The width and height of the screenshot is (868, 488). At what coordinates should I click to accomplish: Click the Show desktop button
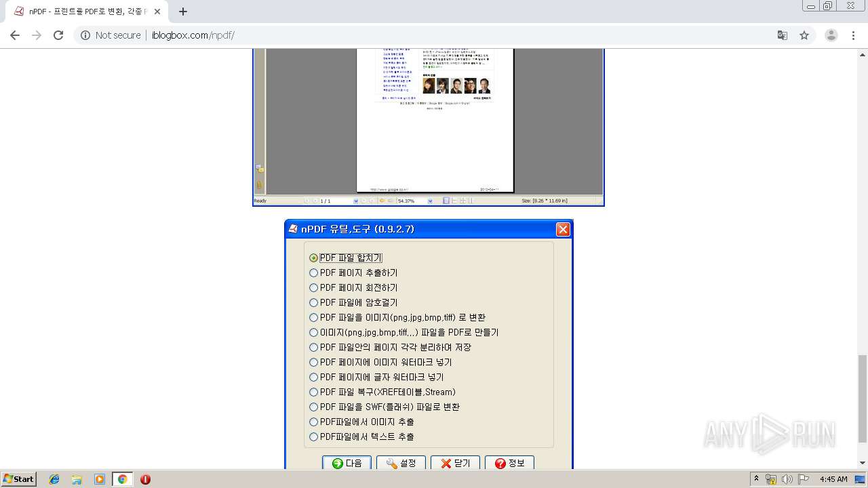tap(861, 479)
